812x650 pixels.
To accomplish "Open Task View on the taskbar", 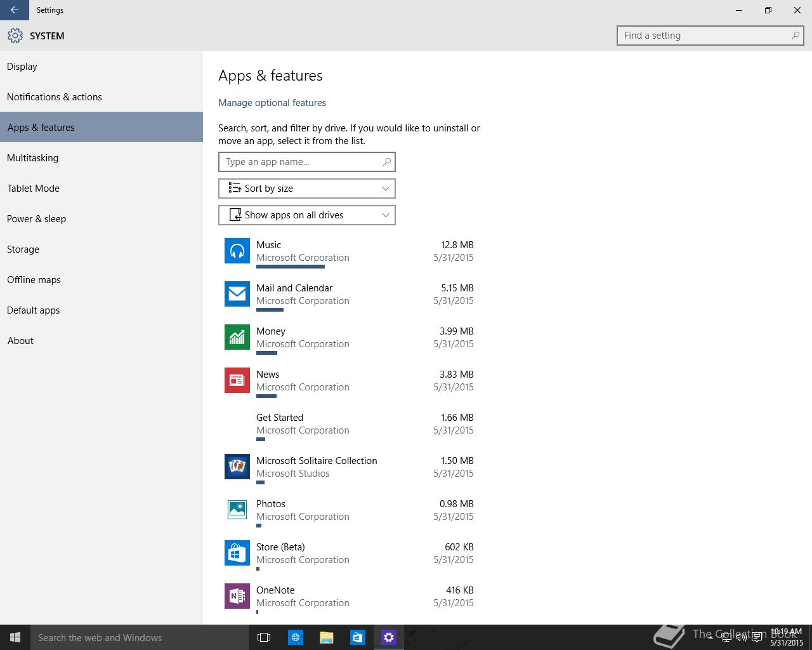I will [x=264, y=637].
